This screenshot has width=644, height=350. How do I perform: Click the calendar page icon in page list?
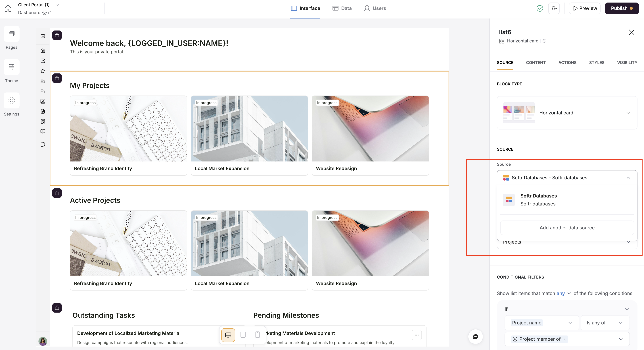point(43,145)
